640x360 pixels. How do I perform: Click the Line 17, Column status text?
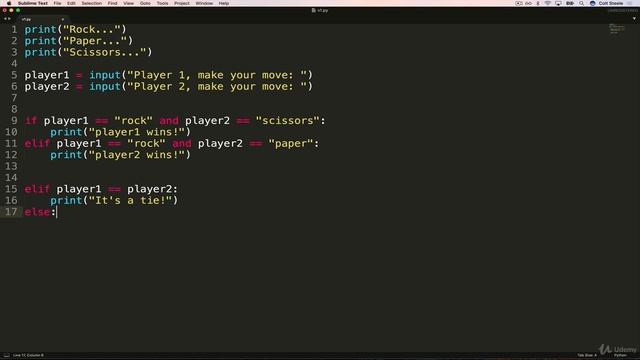click(x=28, y=356)
